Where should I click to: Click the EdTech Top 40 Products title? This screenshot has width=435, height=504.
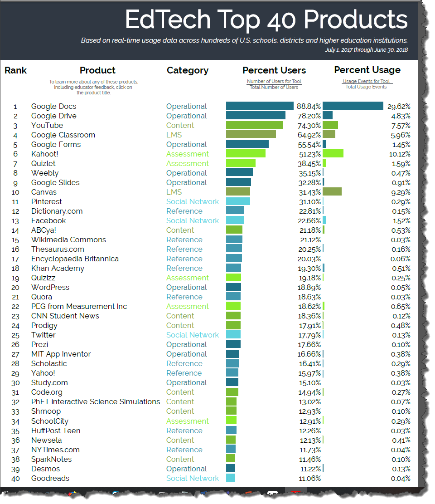tap(266, 20)
